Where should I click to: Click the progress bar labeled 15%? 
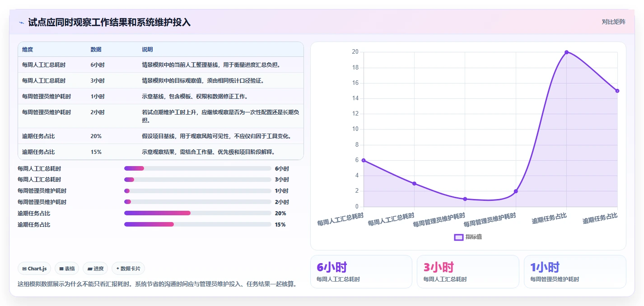pos(197,224)
